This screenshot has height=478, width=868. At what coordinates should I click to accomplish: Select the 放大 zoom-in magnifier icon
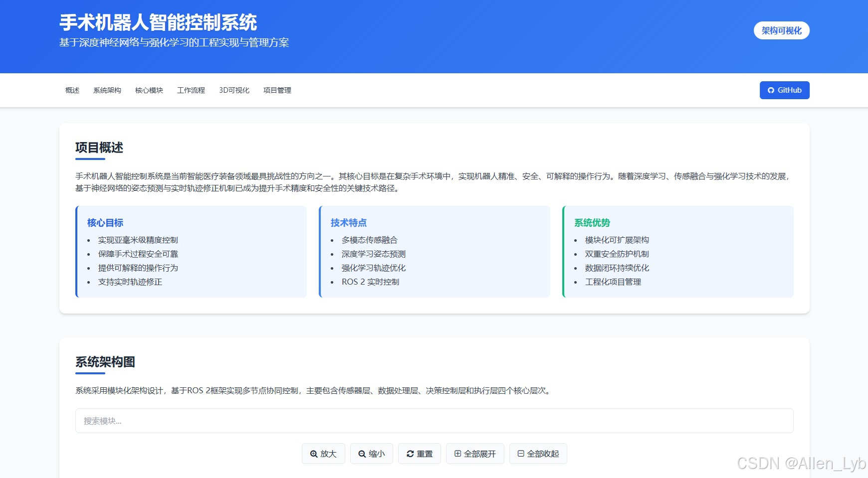click(314, 454)
